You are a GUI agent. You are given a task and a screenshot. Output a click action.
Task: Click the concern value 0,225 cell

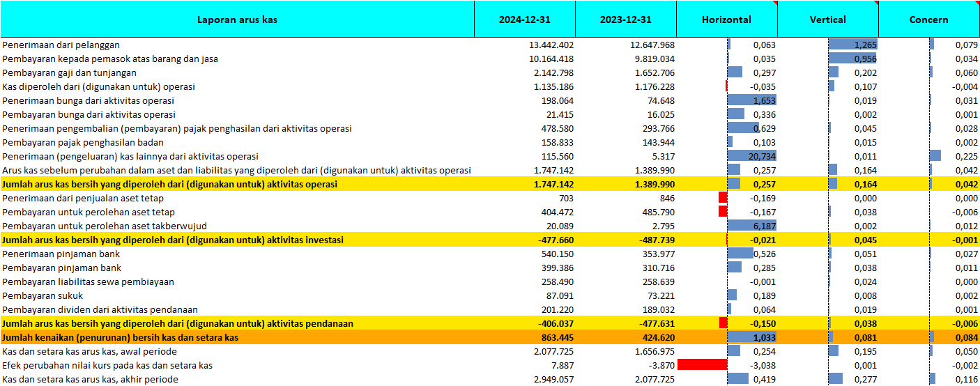click(x=954, y=157)
